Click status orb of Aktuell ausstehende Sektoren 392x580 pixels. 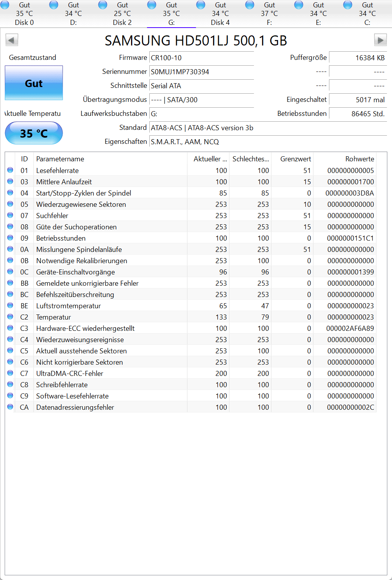[x=10, y=350]
